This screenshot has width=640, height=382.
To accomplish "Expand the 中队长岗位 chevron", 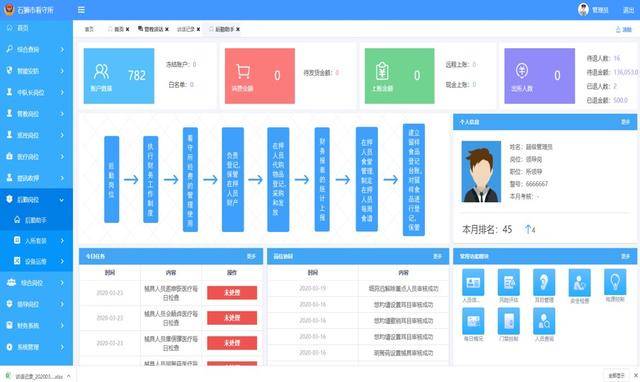I will coord(62,92).
